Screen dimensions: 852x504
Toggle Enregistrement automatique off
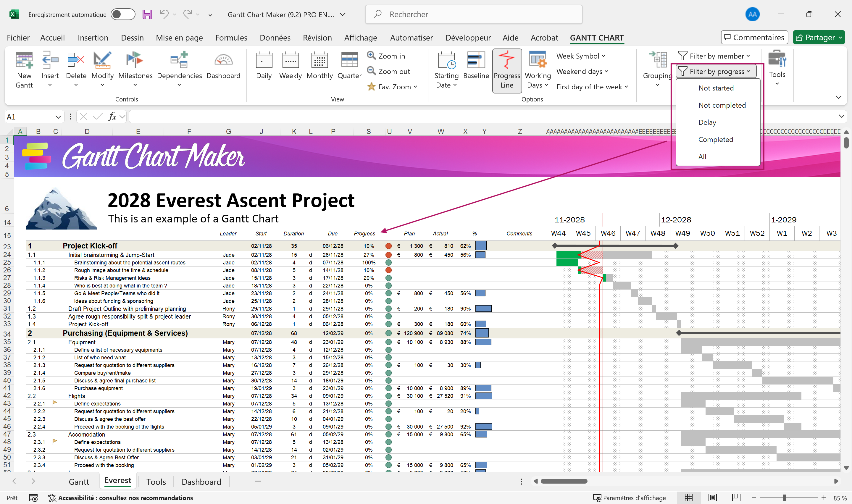coord(123,14)
